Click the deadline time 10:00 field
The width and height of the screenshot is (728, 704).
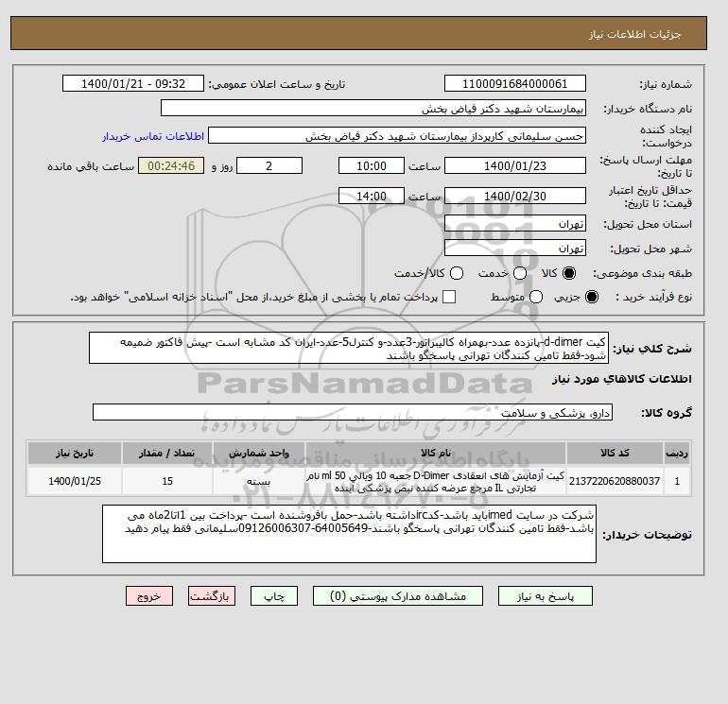click(372, 165)
